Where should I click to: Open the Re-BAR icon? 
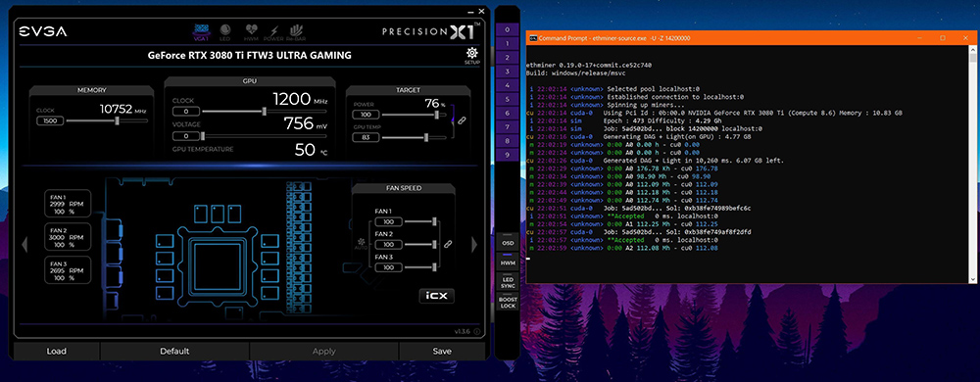tap(296, 31)
